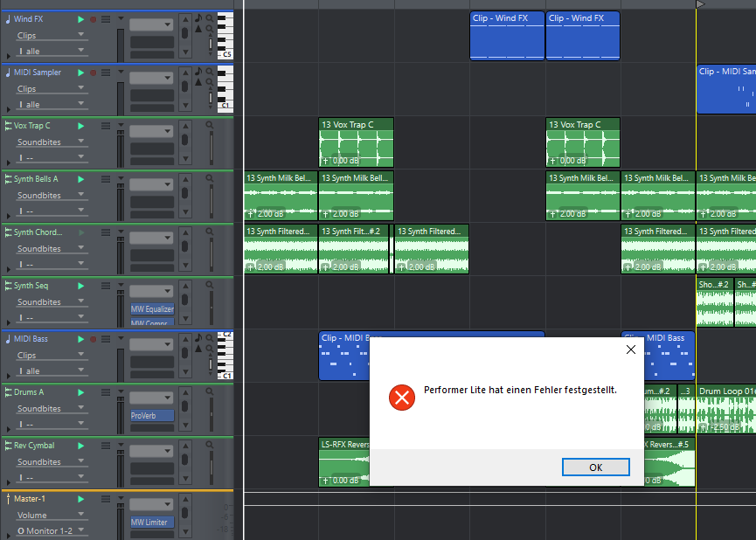
Task: Click the audio waveform icon of Drums A track
Action: (x=8, y=392)
